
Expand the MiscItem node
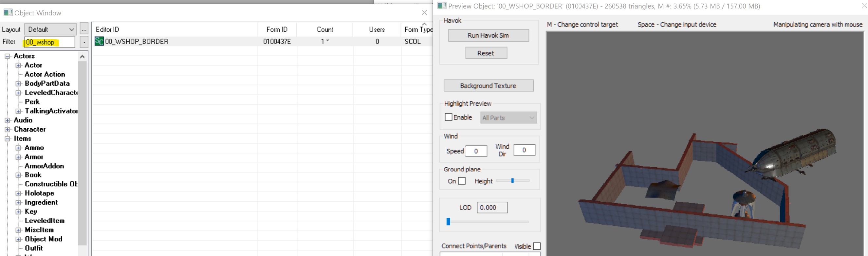18,230
